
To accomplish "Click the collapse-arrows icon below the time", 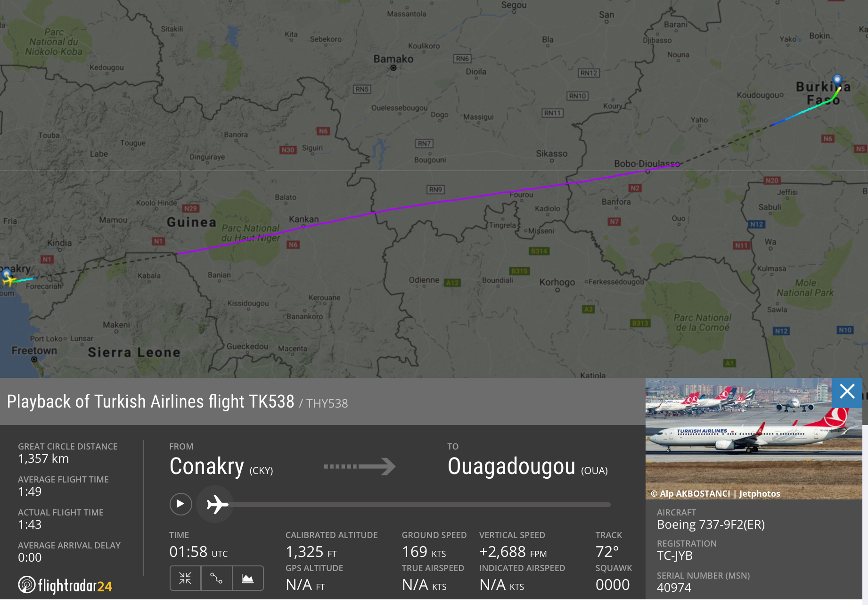I will [x=185, y=578].
